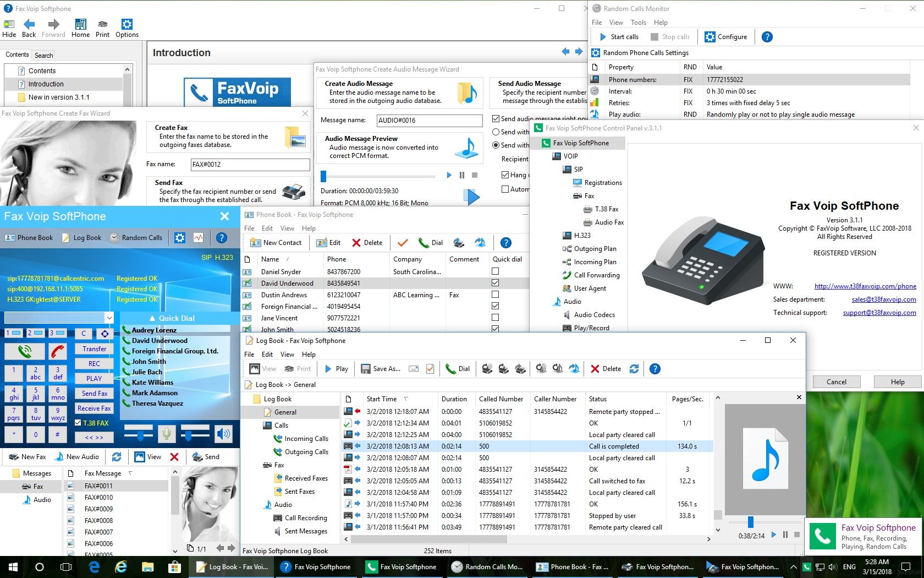Open the VOIP node in Control Panel

click(x=565, y=156)
